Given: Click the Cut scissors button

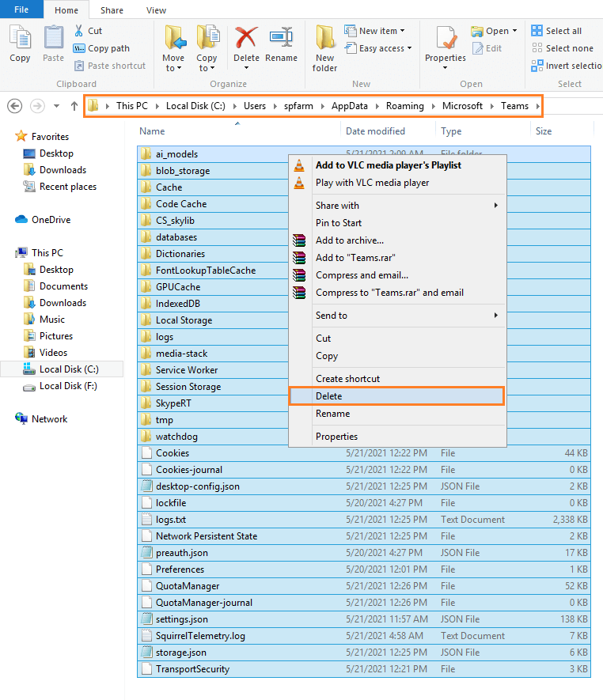Looking at the screenshot, I should [x=89, y=31].
